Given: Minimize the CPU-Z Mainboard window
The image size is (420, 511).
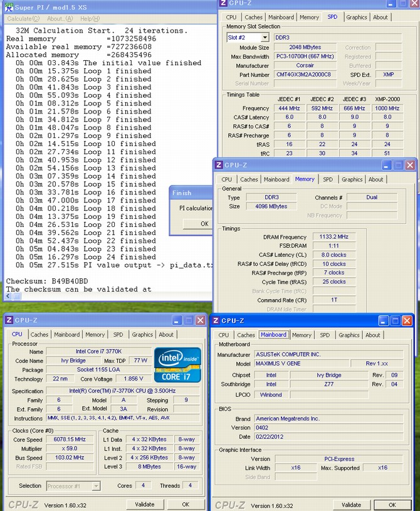Looking at the screenshot, I should (383, 321).
